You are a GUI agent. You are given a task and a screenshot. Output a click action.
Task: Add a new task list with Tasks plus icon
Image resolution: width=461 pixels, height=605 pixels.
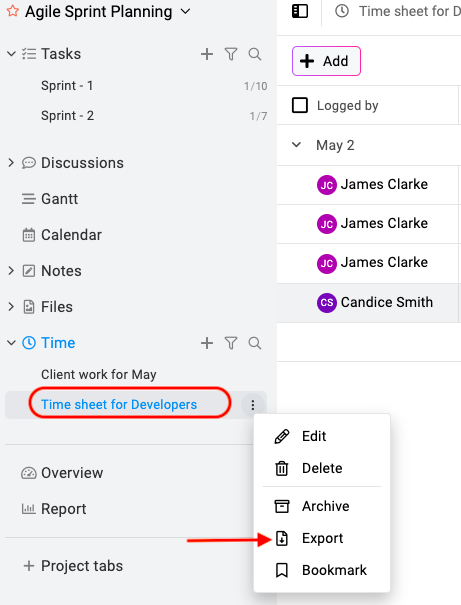[x=207, y=54]
